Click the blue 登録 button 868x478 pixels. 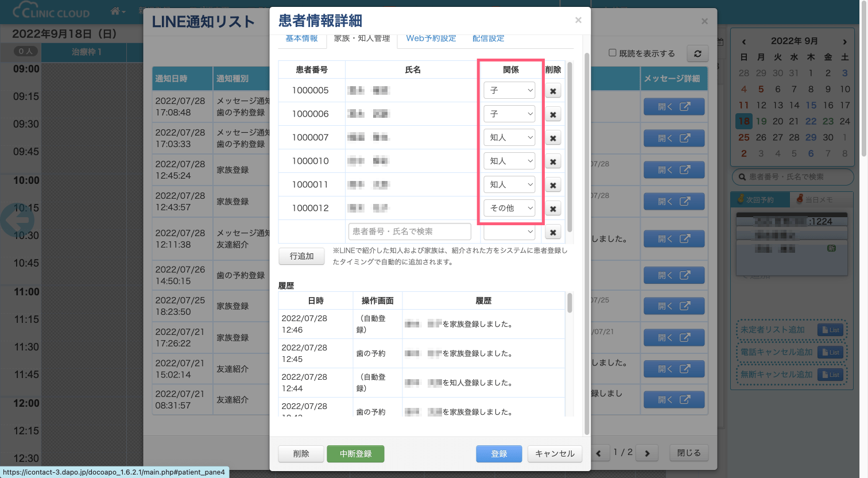coord(499,454)
